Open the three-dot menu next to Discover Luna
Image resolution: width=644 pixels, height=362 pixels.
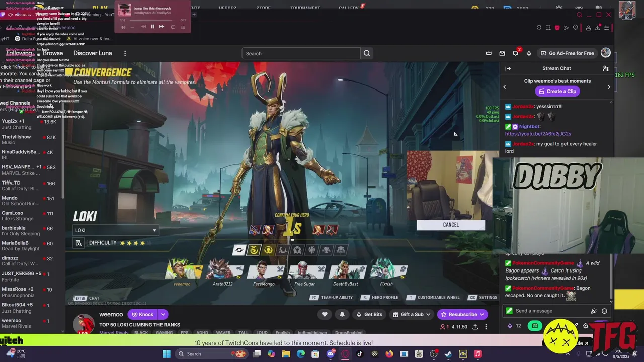click(x=125, y=53)
